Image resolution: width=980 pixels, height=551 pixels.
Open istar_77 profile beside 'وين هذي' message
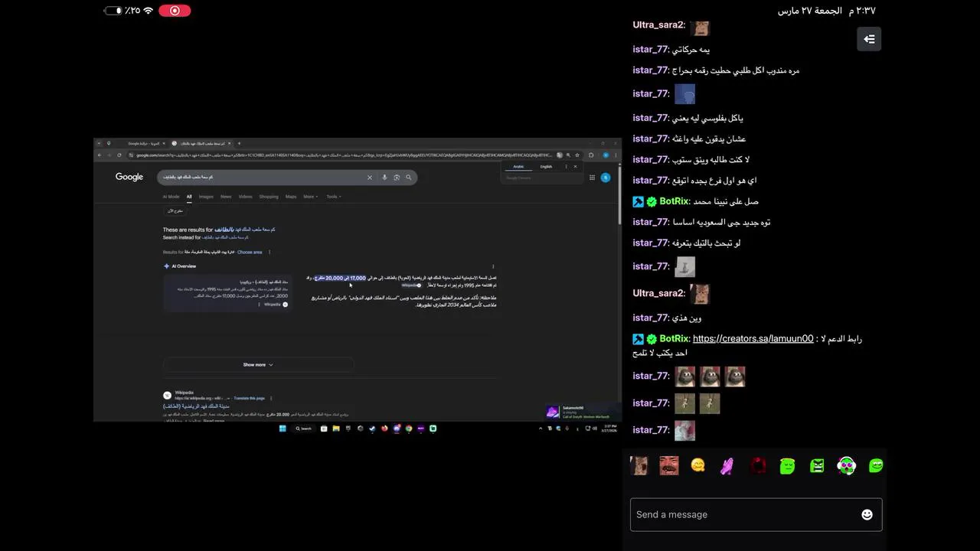point(651,318)
